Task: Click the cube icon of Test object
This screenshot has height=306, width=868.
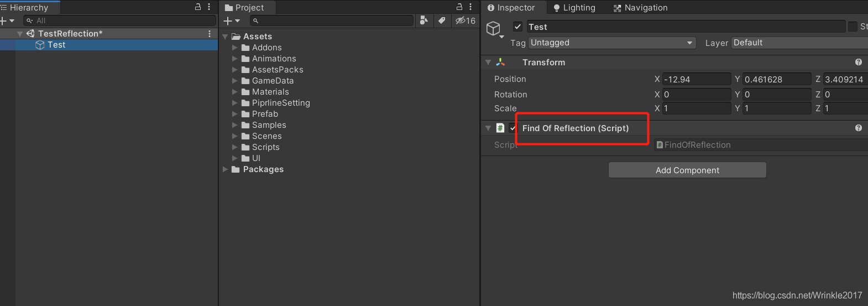Action: tap(40, 45)
